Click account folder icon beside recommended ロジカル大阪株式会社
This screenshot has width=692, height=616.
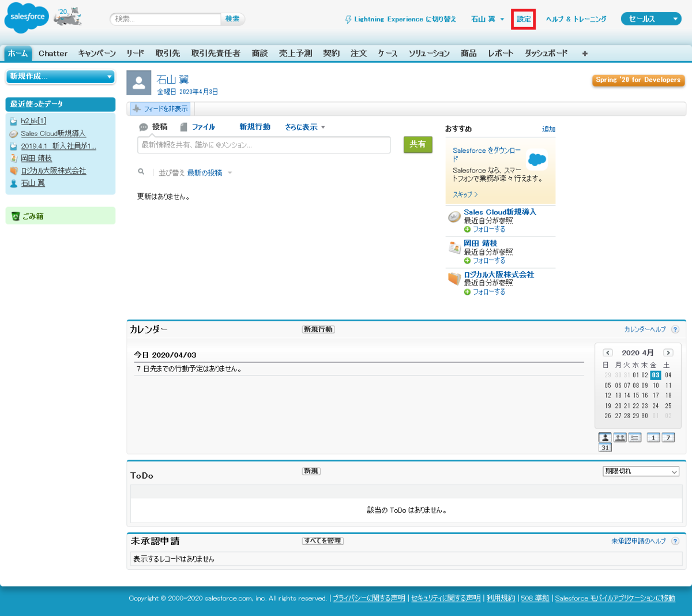click(454, 279)
